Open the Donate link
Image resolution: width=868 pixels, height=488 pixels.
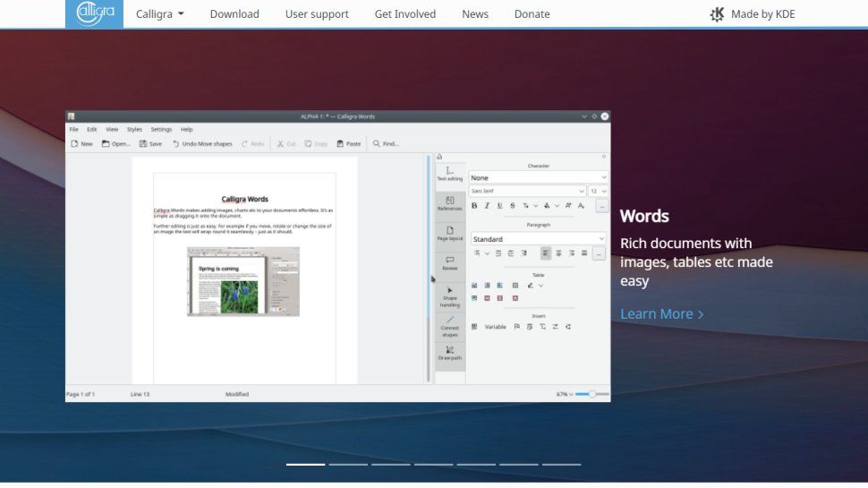coord(532,13)
